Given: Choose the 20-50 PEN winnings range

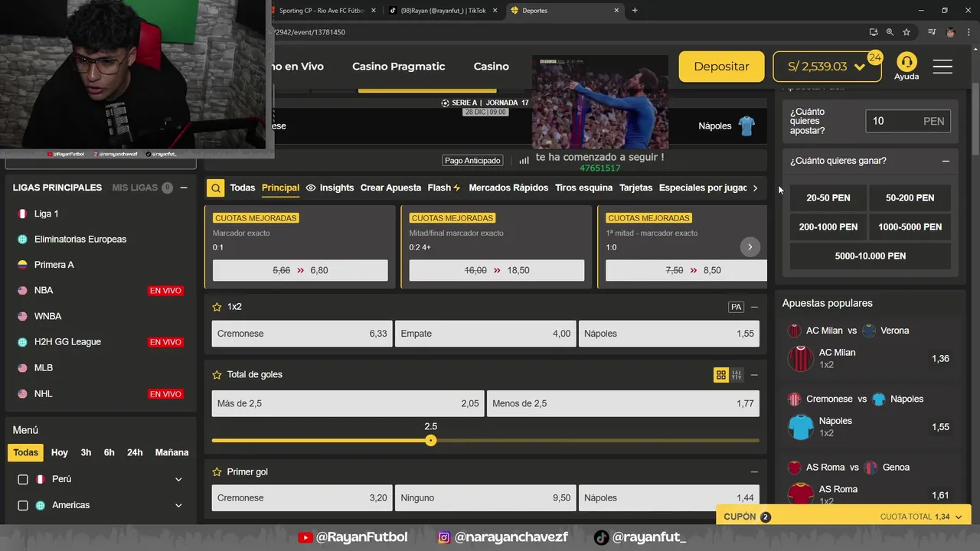Looking at the screenshot, I should click(x=828, y=198).
